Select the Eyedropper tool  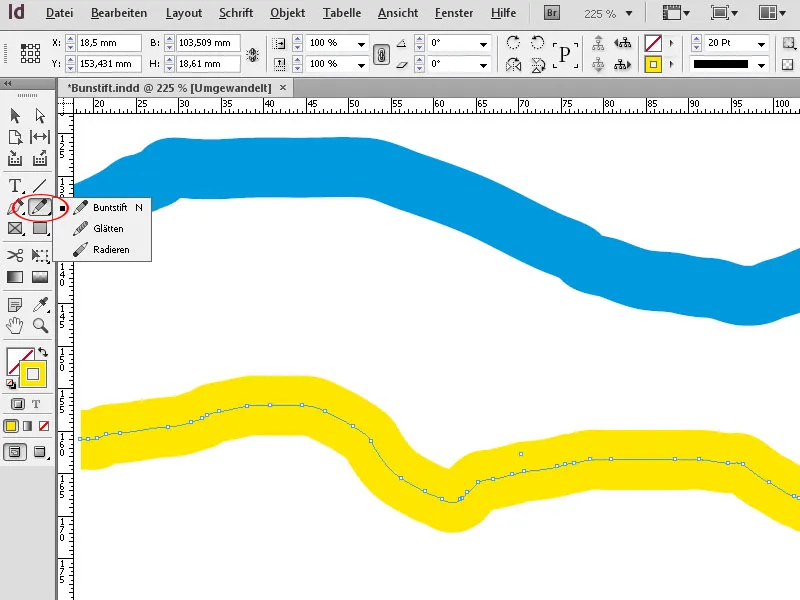tap(40, 305)
